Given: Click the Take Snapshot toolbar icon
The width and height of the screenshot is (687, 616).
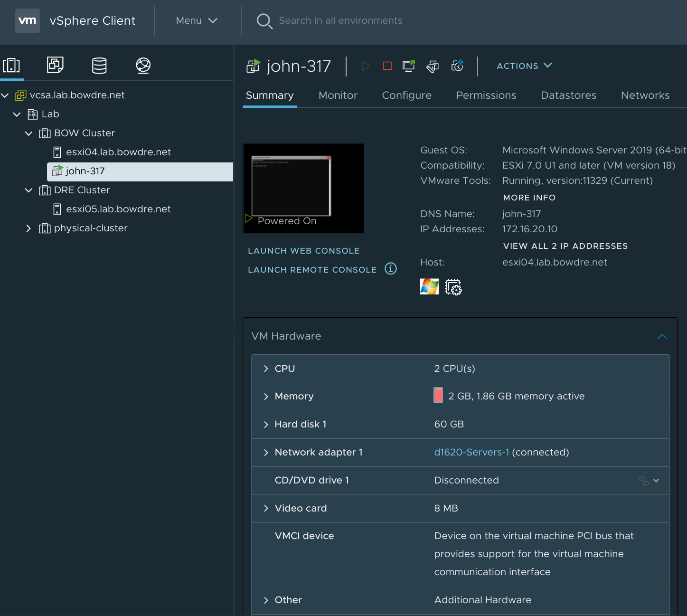Looking at the screenshot, I should (x=457, y=66).
